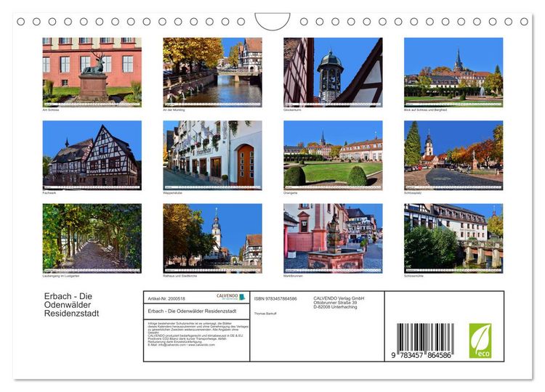Open the Rathaus und Stadtkirche photo
Screen dimensions: 545x392
click(x=212, y=238)
